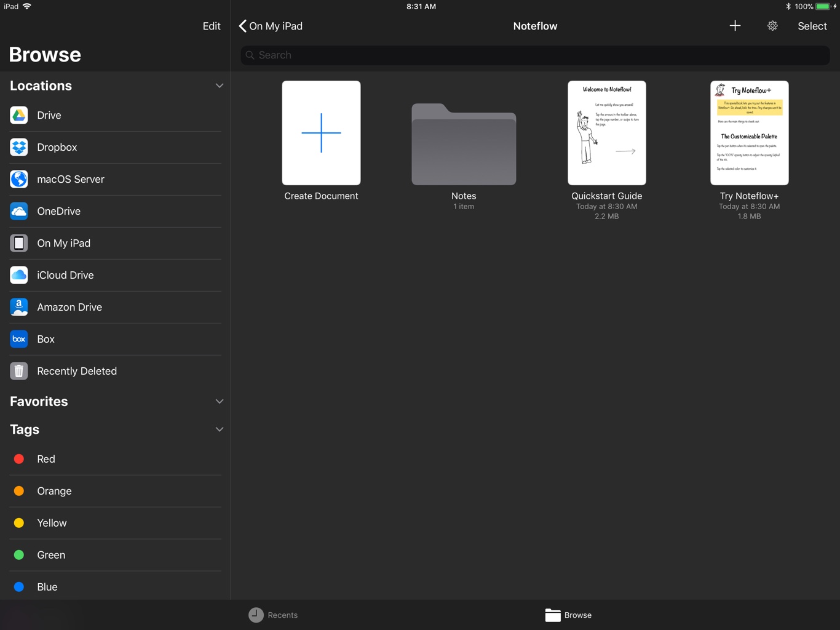This screenshot has height=630, width=840.
Task: Tap the iCloud Drive cloud icon
Action: tap(19, 275)
